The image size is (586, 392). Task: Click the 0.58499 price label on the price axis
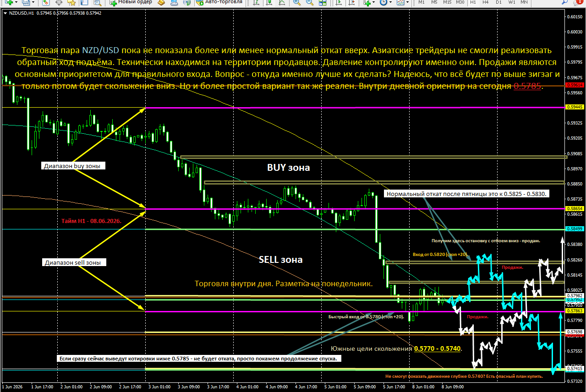576,229
